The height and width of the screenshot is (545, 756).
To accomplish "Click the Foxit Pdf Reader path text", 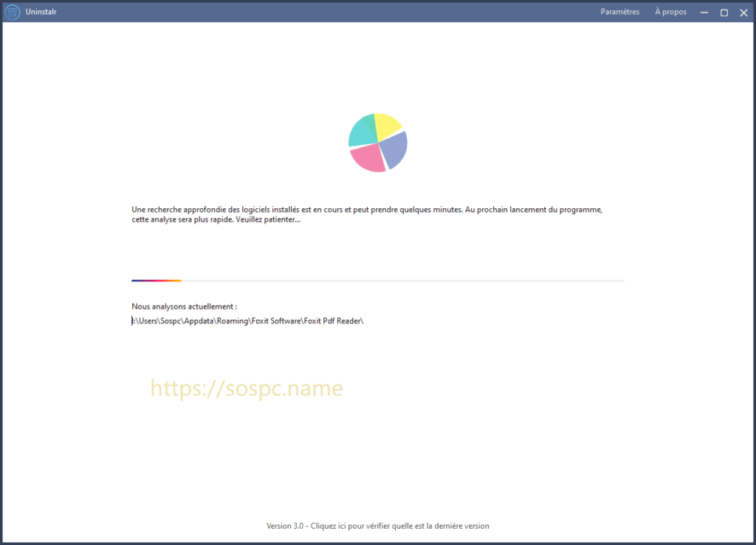I will (x=248, y=321).
